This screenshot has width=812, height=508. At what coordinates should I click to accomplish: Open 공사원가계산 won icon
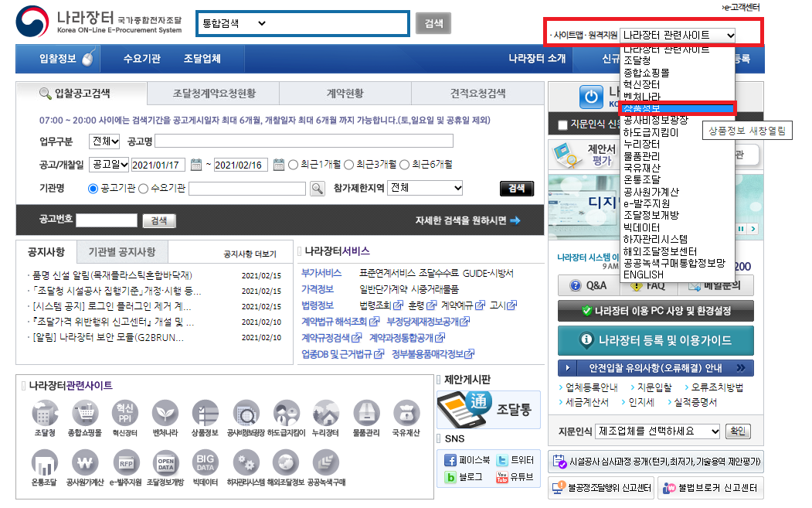point(85,462)
